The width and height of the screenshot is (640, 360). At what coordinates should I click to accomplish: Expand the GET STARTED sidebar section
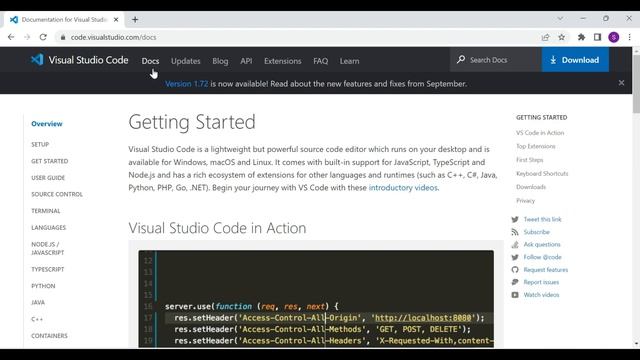click(x=50, y=161)
